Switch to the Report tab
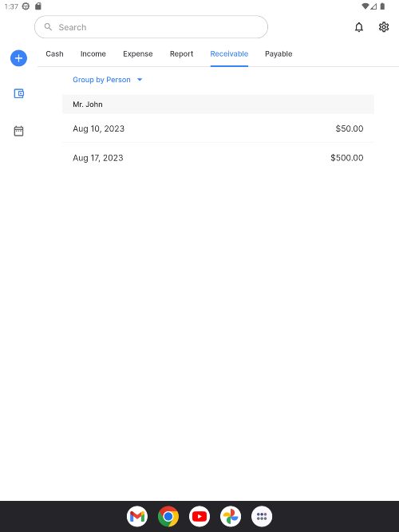This screenshot has height=532, width=399. [x=182, y=54]
